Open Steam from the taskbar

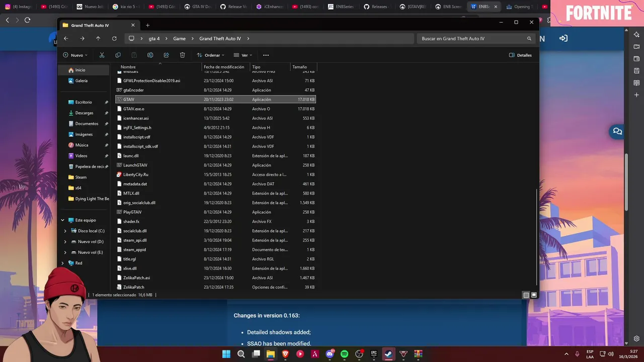[388, 354]
